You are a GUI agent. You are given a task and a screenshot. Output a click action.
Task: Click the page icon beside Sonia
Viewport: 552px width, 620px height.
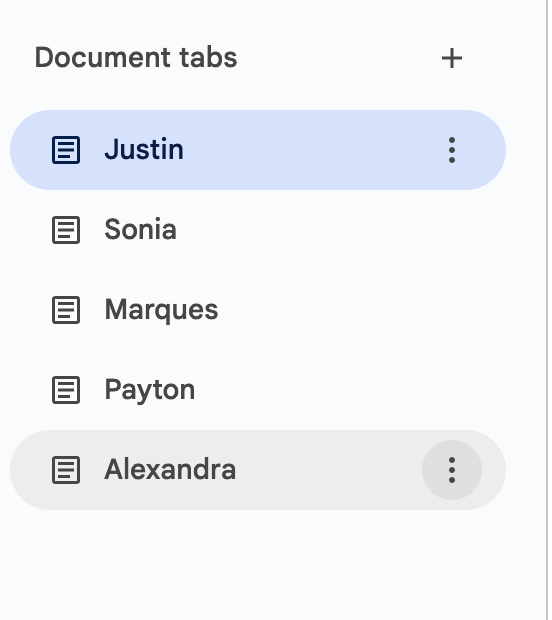pos(66,230)
